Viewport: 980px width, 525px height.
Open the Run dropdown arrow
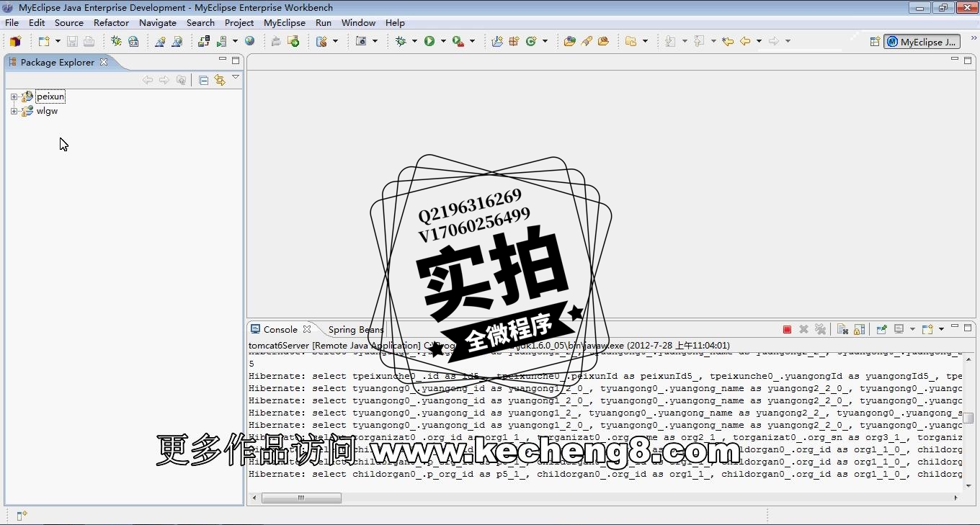443,41
